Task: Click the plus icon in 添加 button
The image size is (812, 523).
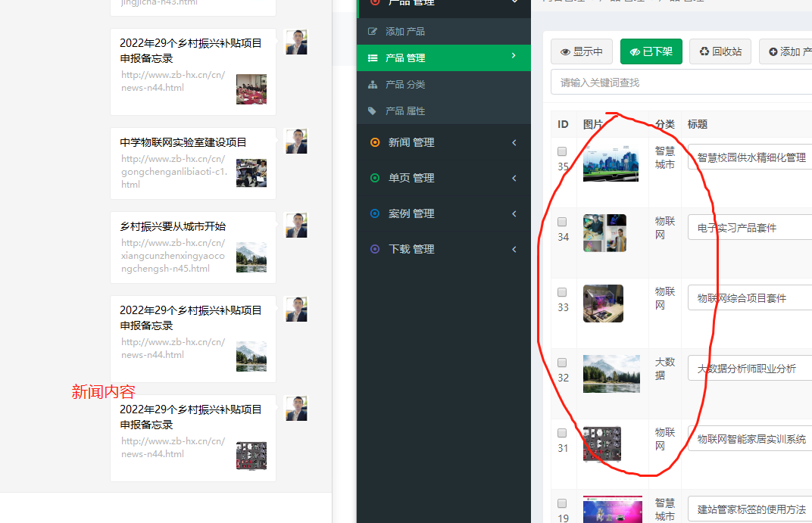Action: pos(773,51)
